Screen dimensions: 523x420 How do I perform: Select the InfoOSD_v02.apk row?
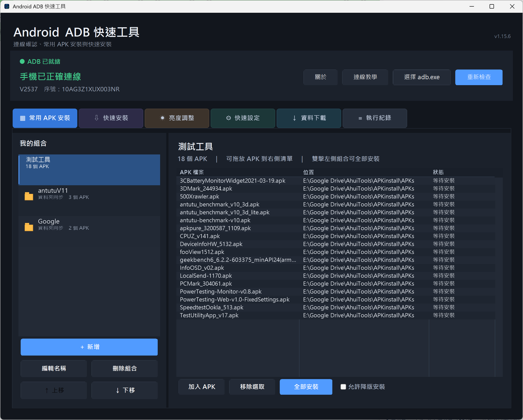336,268
